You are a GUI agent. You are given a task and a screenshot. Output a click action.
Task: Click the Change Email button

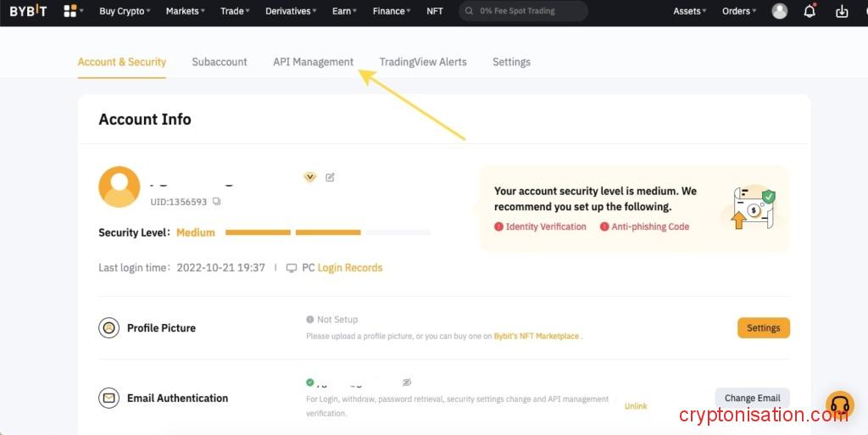753,398
